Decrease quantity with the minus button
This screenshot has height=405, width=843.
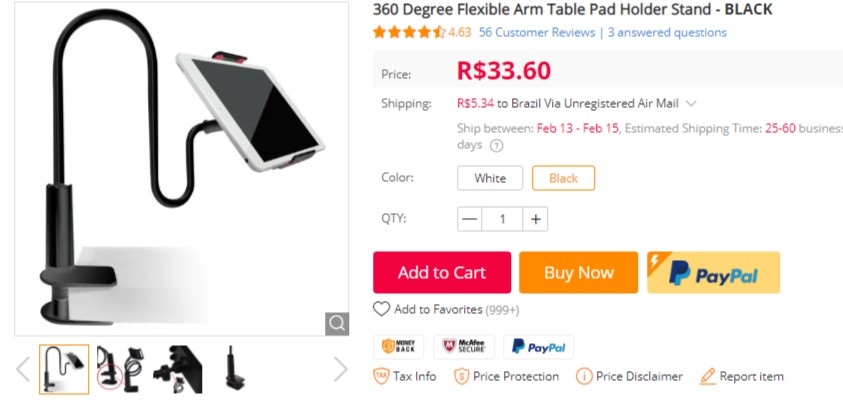[470, 219]
